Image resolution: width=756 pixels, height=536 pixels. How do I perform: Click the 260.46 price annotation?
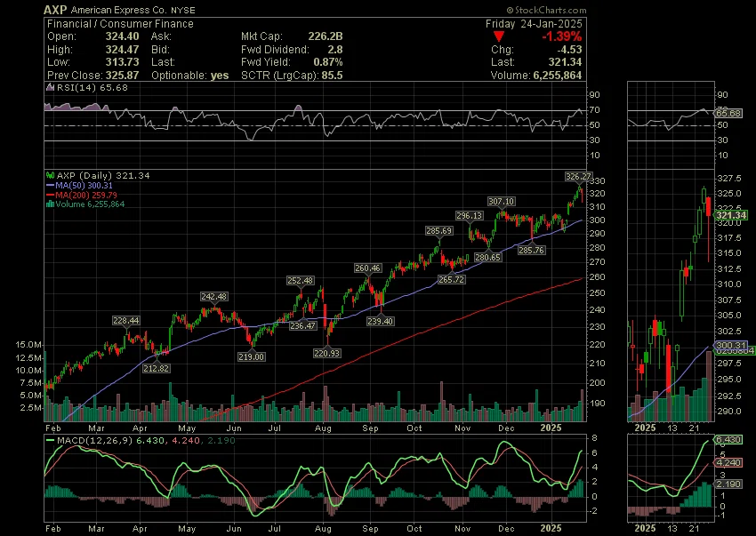point(367,268)
